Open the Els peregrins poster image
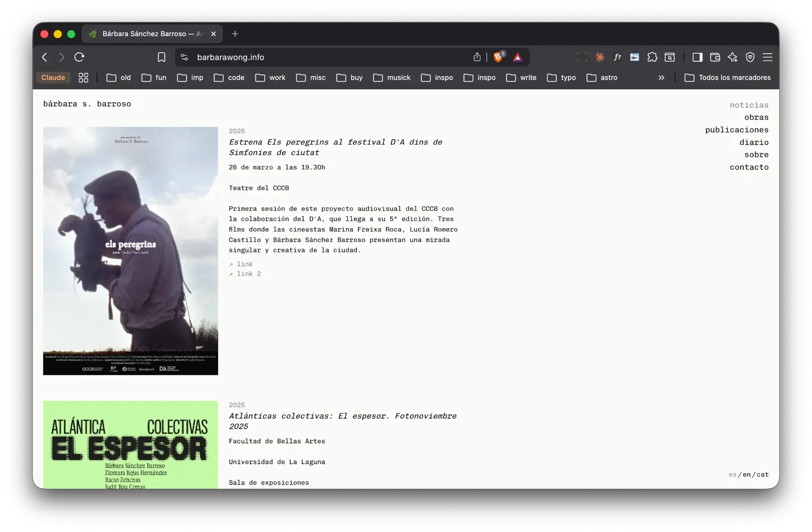This screenshot has height=532, width=812. 131,251
